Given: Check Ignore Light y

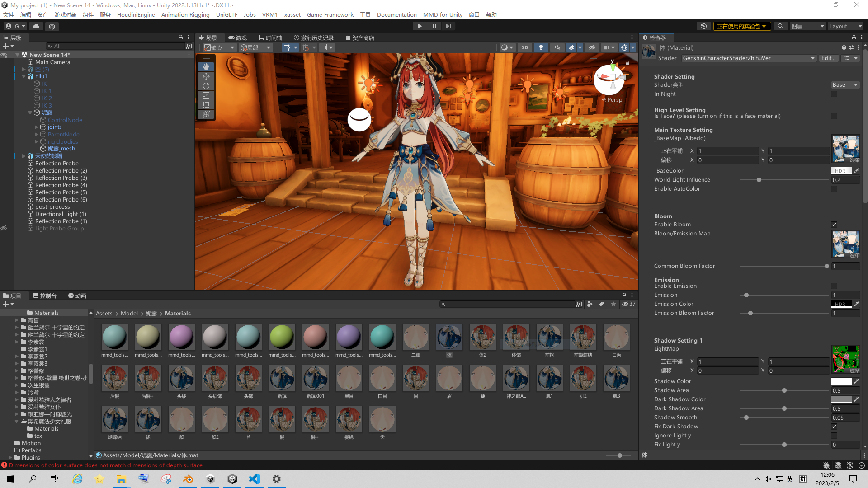Looking at the screenshot, I should (834, 436).
